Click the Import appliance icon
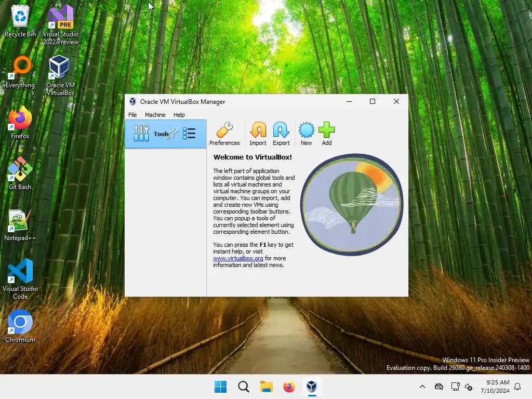 coord(258,134)
